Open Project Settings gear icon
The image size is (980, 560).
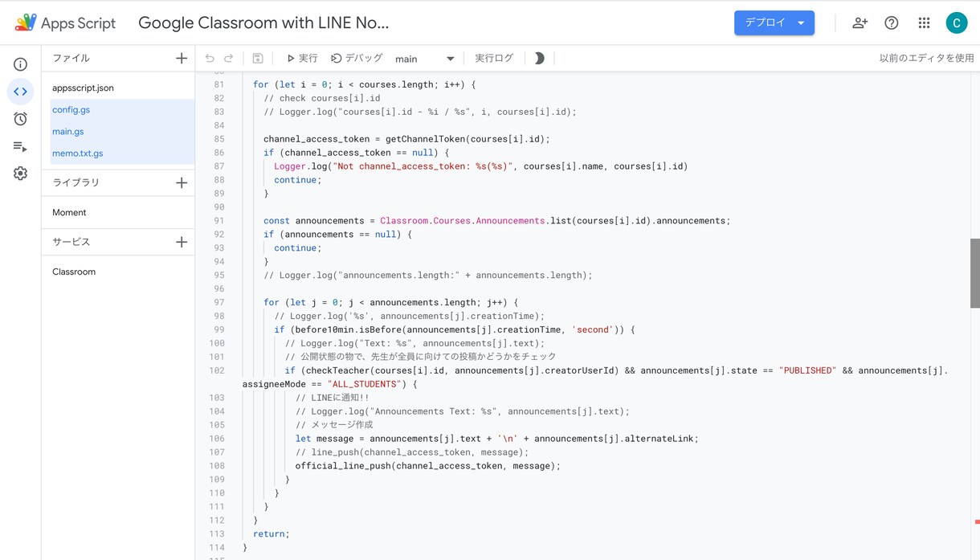point(21,174)
